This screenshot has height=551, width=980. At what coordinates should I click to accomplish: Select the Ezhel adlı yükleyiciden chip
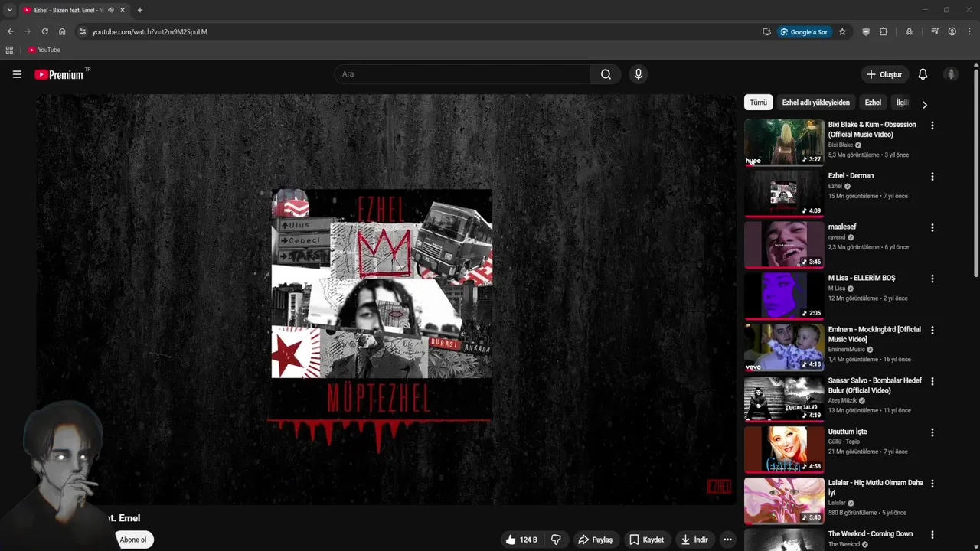point(815,103)
